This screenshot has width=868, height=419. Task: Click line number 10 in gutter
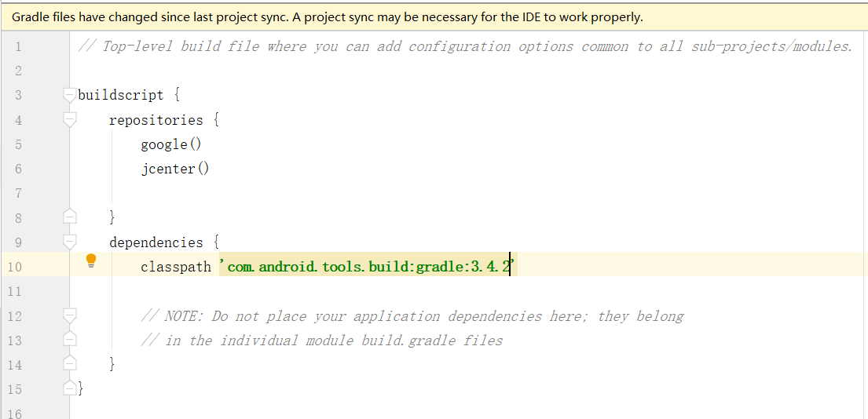click(x=15, y=267)
